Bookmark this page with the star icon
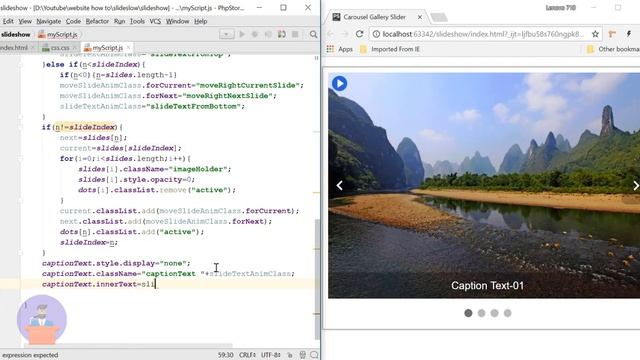Screen dimensions: 640x360 pyautogui.click(x=595, y=34)
